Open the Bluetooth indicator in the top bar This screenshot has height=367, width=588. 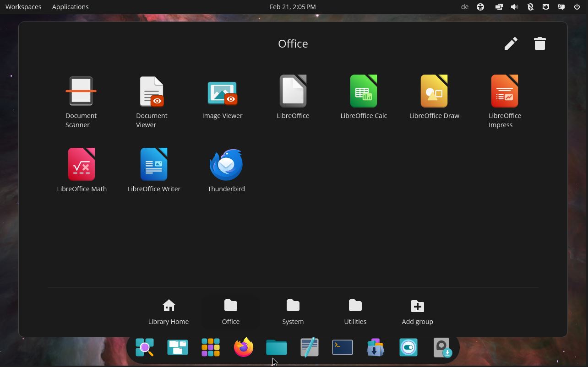530,7
